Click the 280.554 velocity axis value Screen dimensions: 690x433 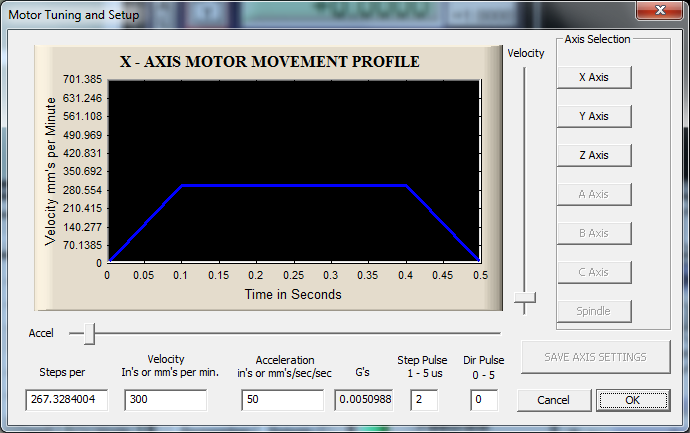point(82,190)
